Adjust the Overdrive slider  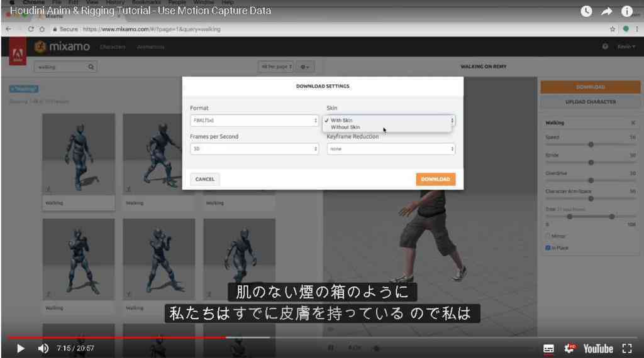pos(591,180)
